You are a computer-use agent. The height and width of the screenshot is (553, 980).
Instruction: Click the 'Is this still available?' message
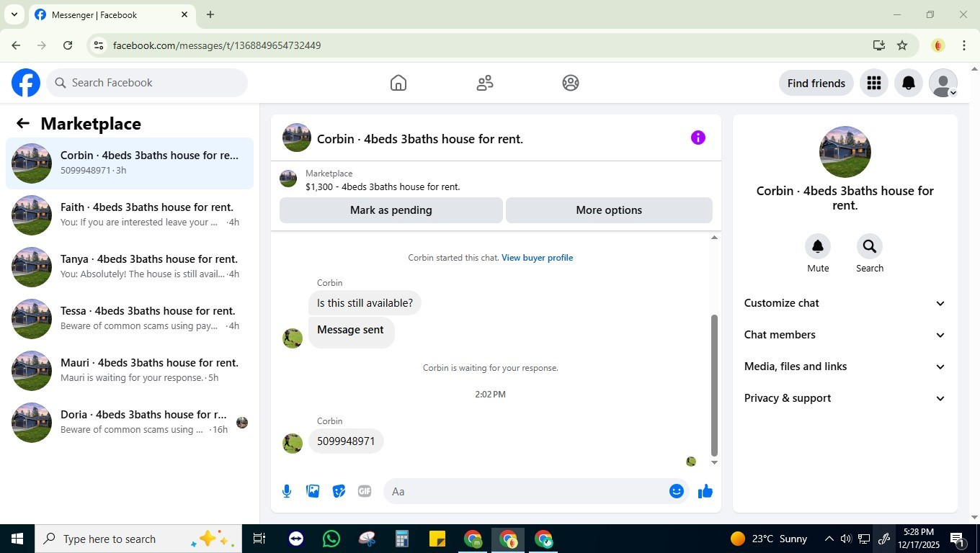point(365,303)
